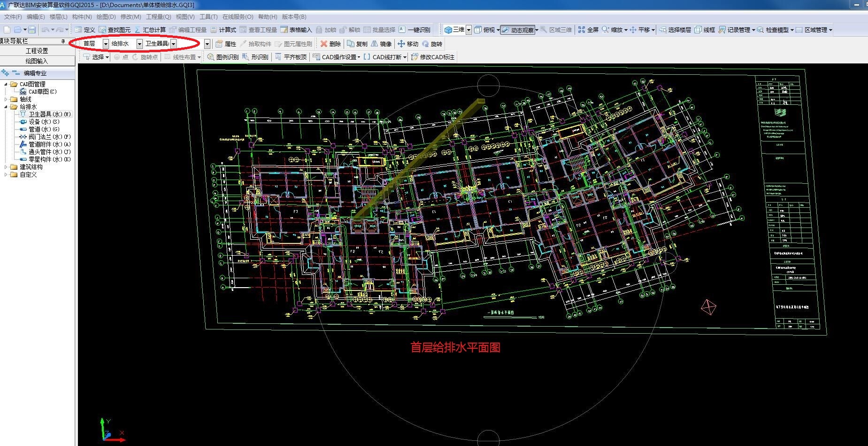Open the 选择 selection dropdown

107,57
